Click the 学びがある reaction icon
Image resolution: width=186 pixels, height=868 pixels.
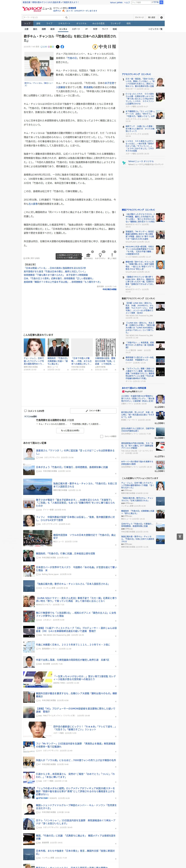pyautogui.click(x=89, y=255)
